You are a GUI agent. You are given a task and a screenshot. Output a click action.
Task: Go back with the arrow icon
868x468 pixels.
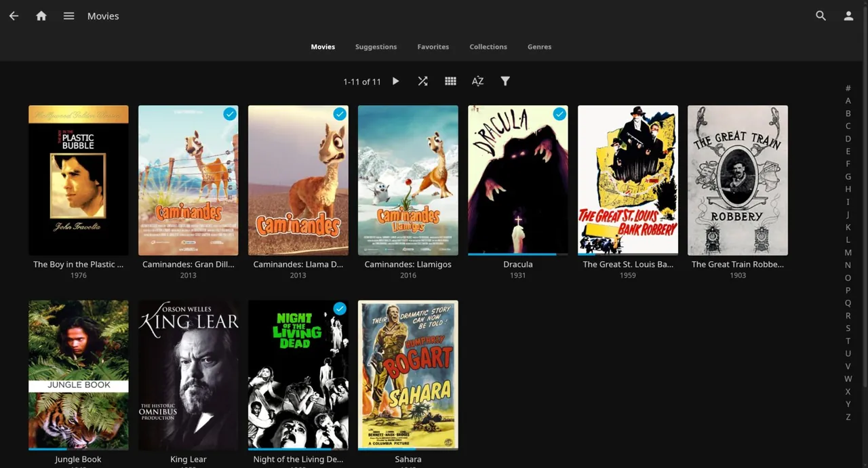click(14, 16)
